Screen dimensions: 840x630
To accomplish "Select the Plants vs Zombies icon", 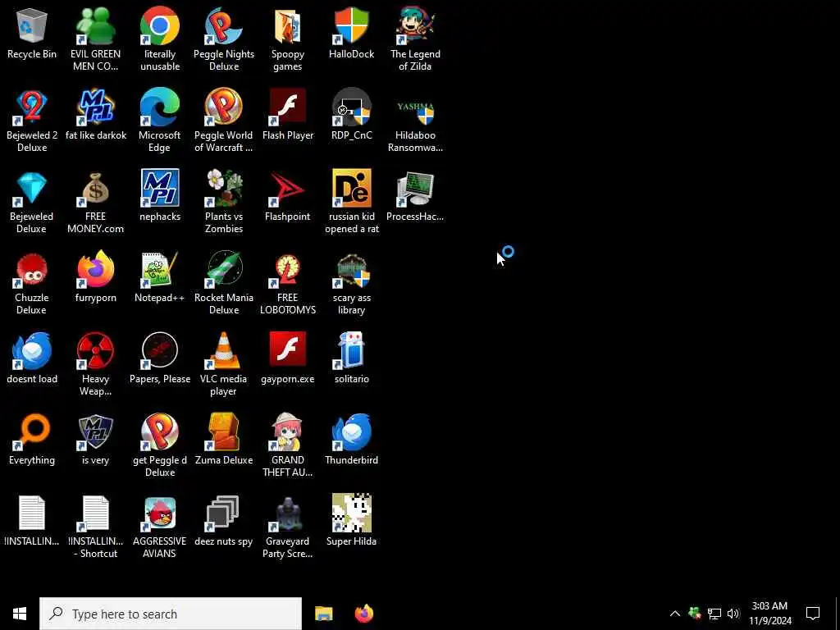I will [223, 189].
